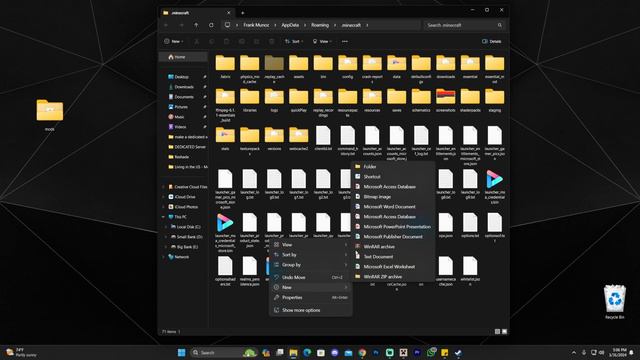Add a new File Explorer tab
Image resolution: width=640 pixels, height=360 pixels.
tap(242, 13)
